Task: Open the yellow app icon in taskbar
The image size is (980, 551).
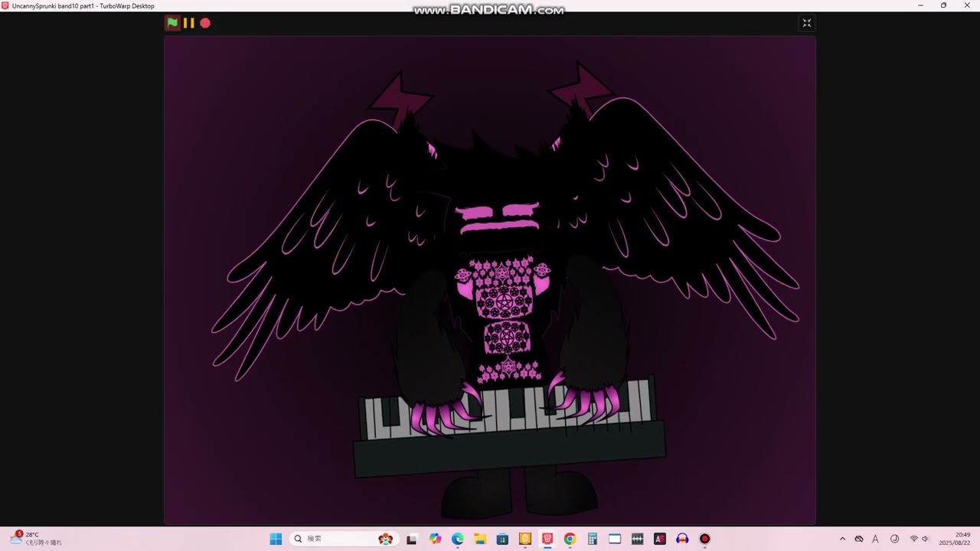Action: 525,539
